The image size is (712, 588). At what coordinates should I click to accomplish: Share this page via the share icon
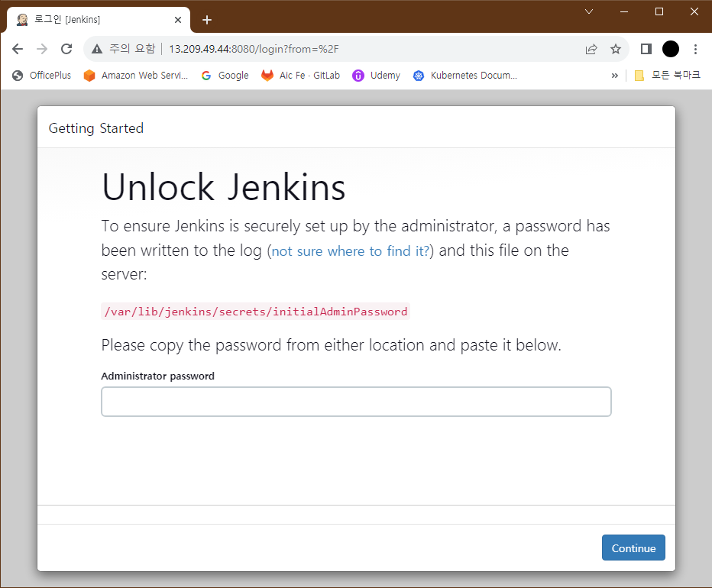[x=591, y=49]
